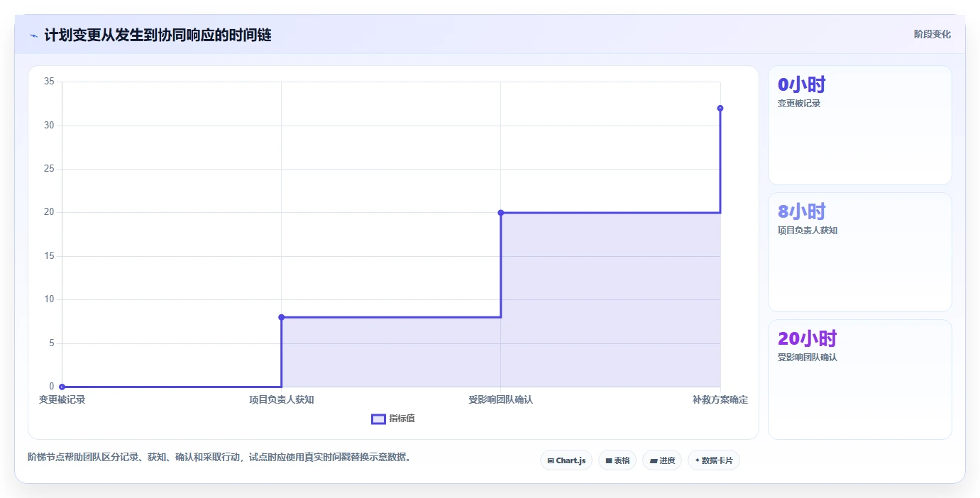This screenshot has width=980, height=498.
Task: Click the footnote text starting with 阶梯节点
Action: 219,457
